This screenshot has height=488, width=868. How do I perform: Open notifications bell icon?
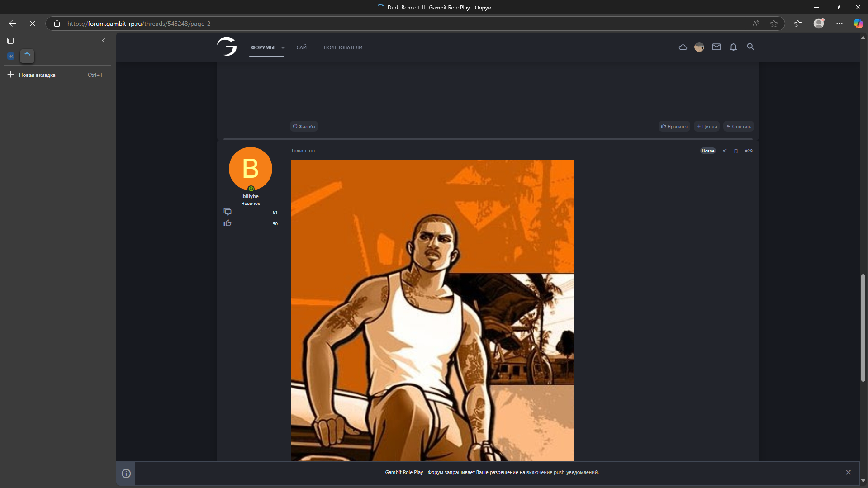pyautogui.click(x=733, y=47)
